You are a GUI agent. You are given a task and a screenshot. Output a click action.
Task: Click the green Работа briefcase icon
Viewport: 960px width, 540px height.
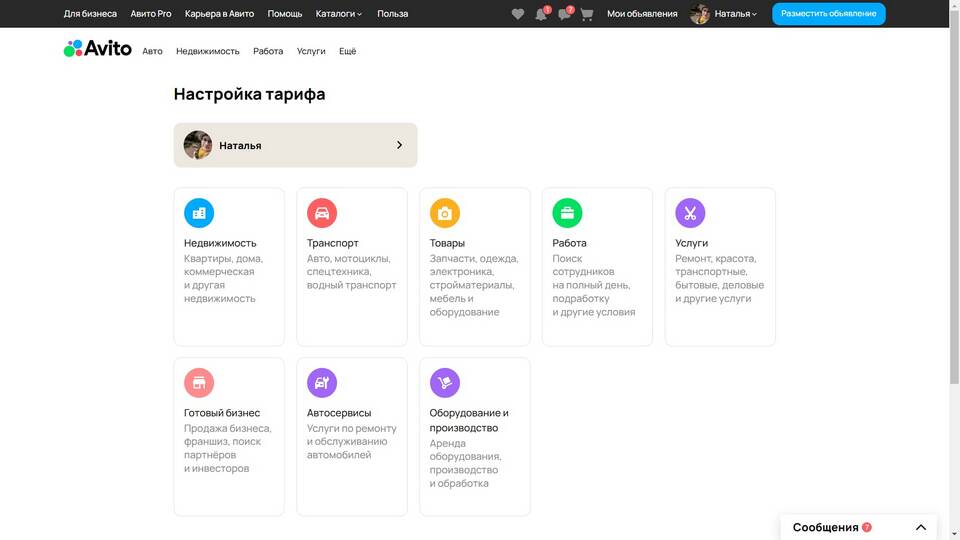click(567, 213)
